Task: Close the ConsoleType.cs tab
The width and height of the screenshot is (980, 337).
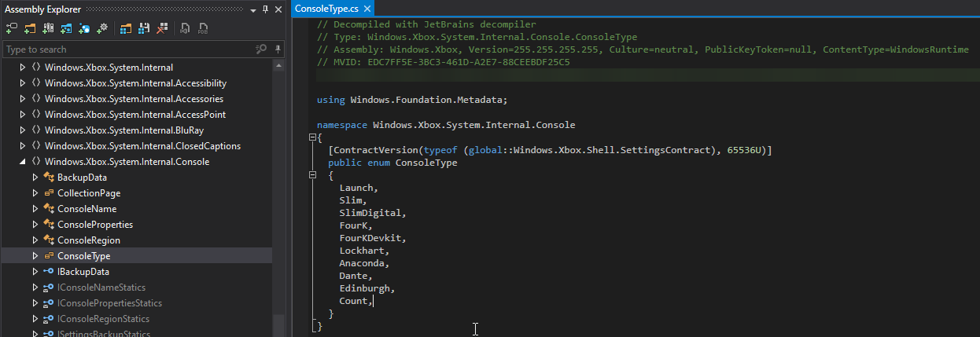Action: pos(368,9)
